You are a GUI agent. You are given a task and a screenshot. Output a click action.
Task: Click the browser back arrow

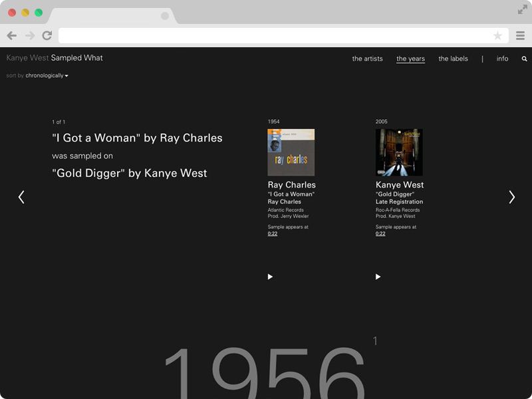12,35
